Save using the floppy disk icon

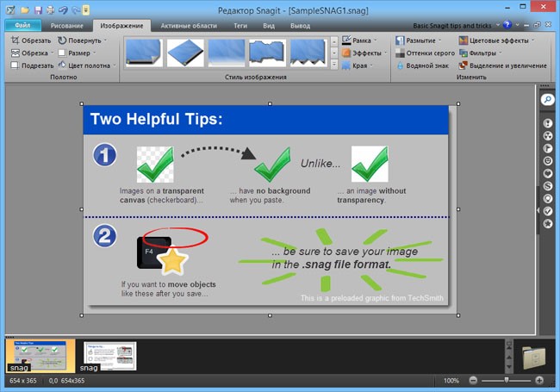(x=38, y=10)
